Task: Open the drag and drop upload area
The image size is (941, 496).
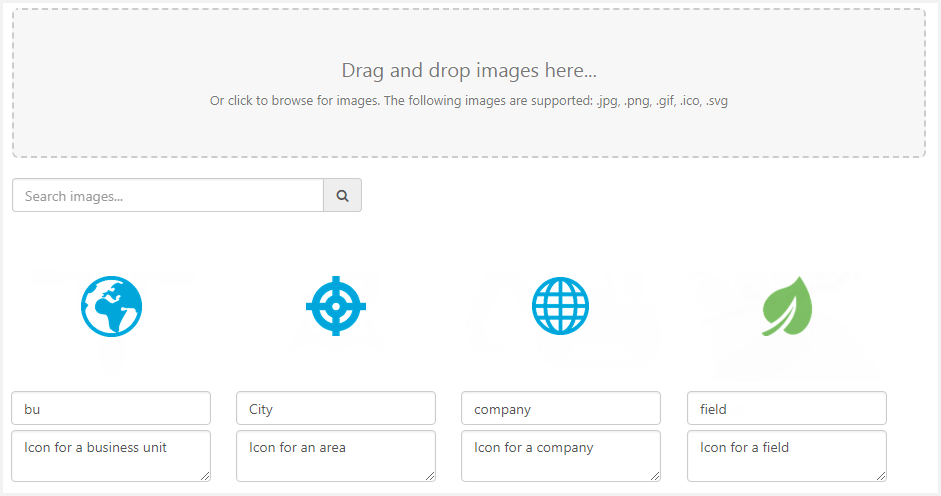Action: (x=469, y=83)
